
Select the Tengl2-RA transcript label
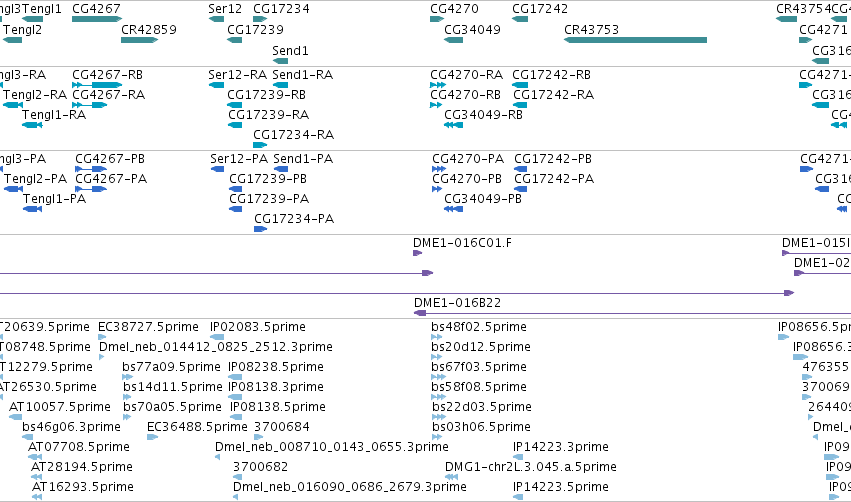point(35,94)
